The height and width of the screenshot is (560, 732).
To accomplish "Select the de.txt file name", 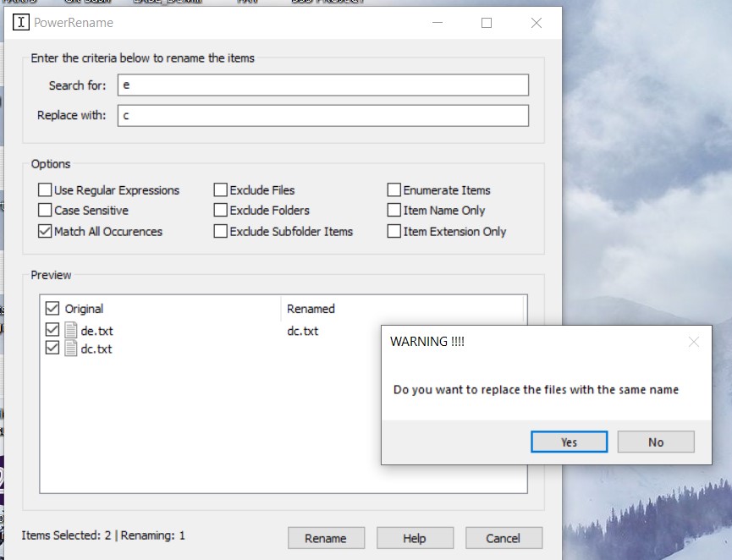I will pyautogui.click(x=96, y=331).
